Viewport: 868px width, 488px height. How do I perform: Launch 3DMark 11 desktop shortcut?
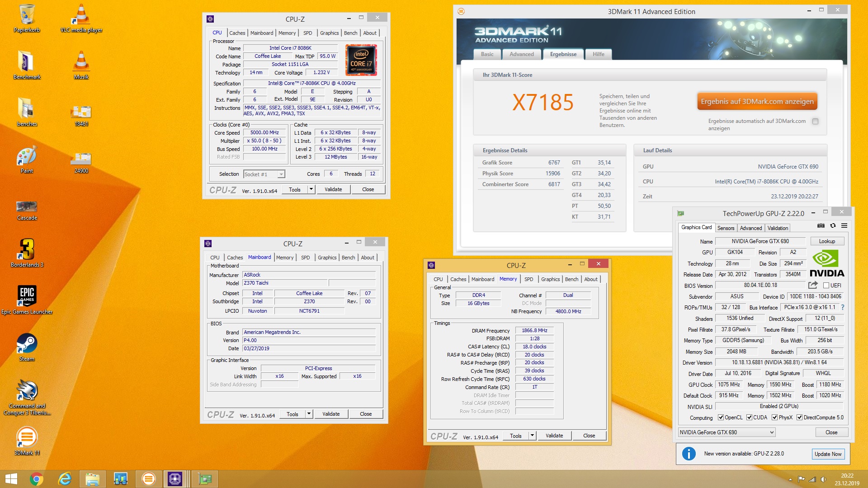tap(27, 441)
